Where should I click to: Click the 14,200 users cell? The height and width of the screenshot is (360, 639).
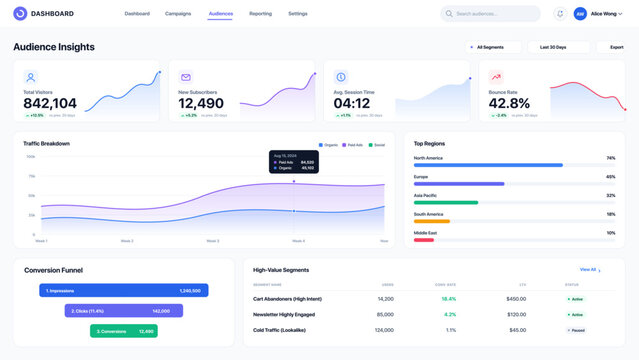[386, 299]
